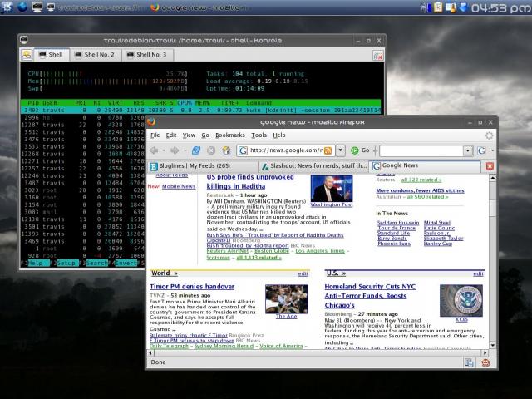Launch Konqueror from the blue globe panel icon

click(22, 7)
